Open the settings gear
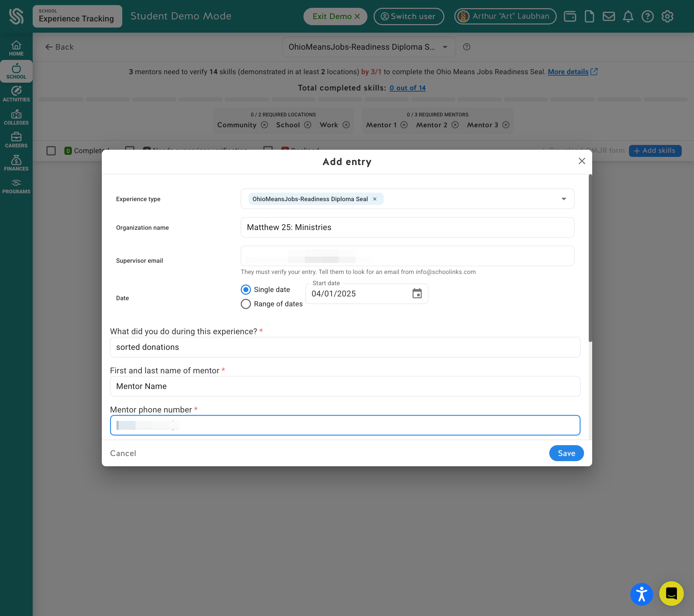 667,16
